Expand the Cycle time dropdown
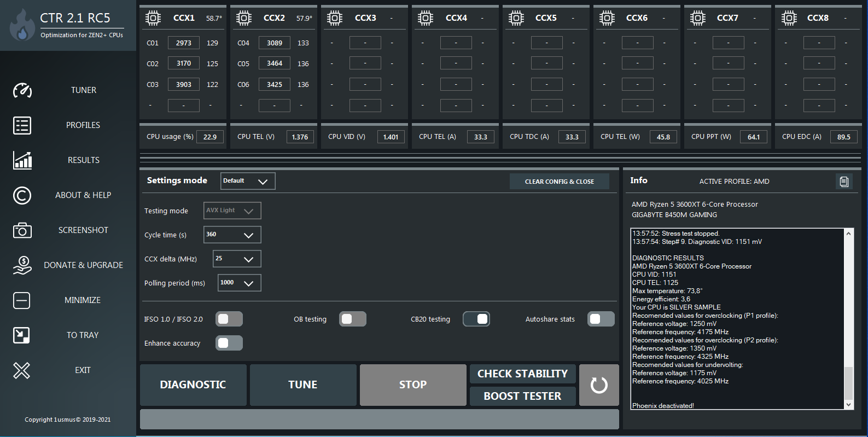The height and width of the screenshot is (437, 868). pyautogui.click(x=232, y=235)
